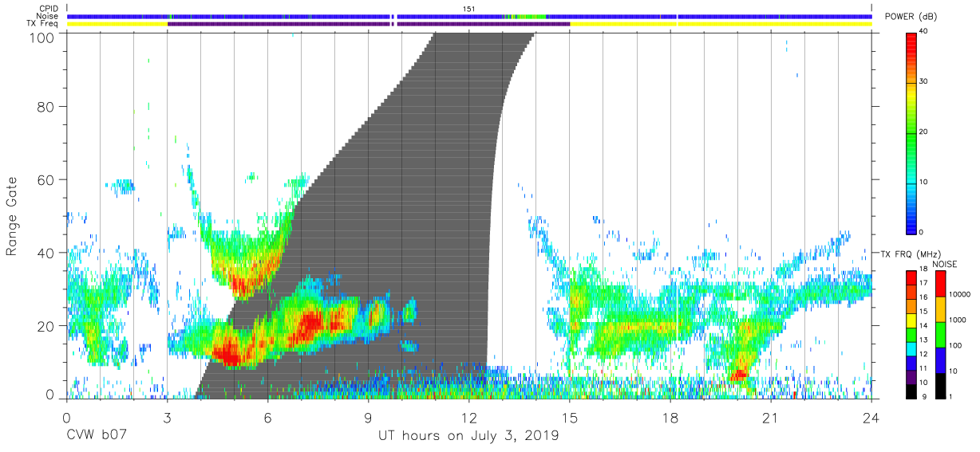Click the UT hours on July 3, 2019 title
Image resolution: width=980 pixels, height=452 pixels.
tap(468, 436)
